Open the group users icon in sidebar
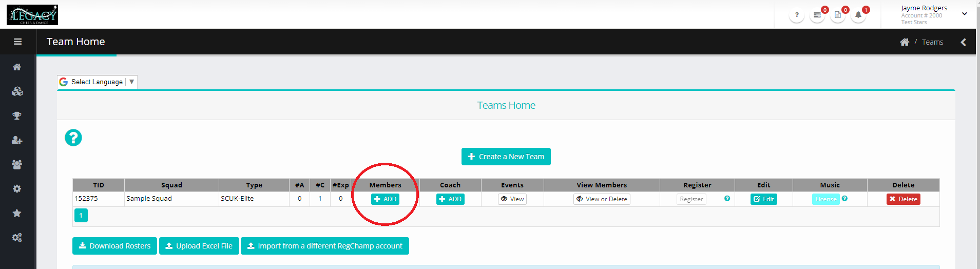The width and height of the screenshot is (980, 269). click(x=17, y=164)
